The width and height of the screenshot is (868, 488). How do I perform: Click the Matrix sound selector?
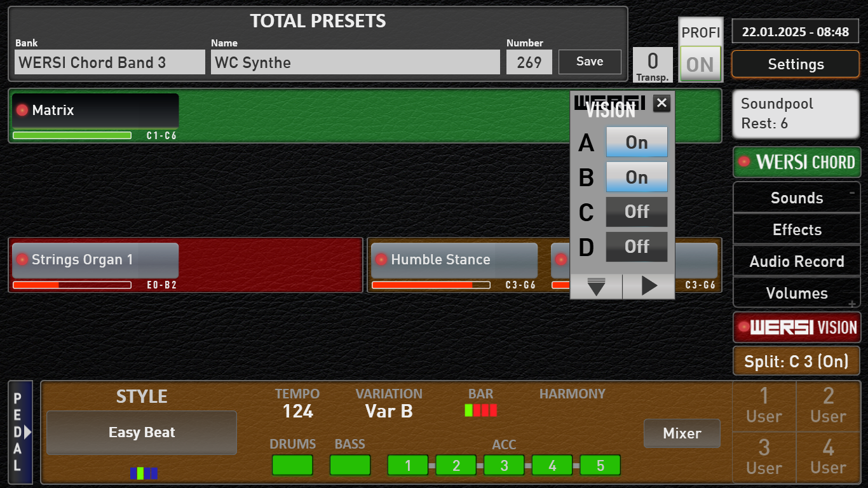coord(95,111)
